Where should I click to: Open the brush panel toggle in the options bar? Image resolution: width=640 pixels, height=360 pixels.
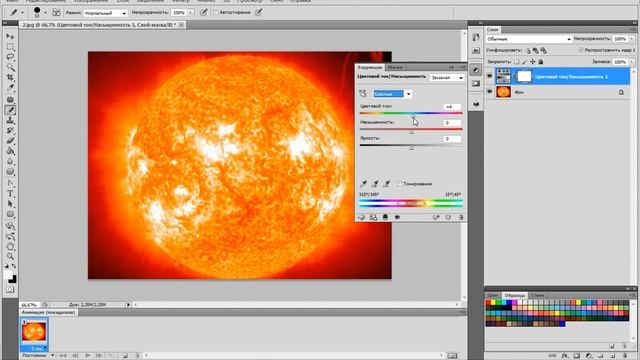[56, 13]
